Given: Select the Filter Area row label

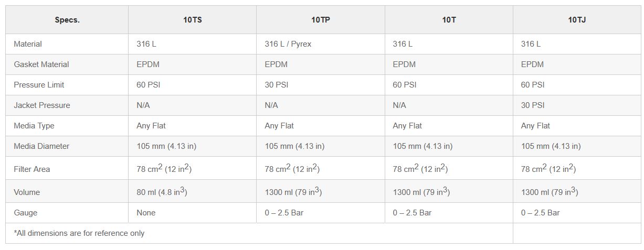Looking at the screenshot, I should pos(32,169).
